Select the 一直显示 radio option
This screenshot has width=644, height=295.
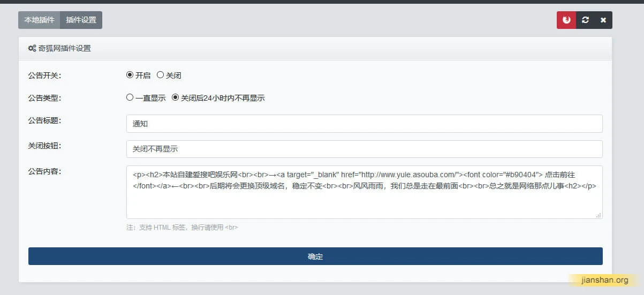(x=130, y=97)
